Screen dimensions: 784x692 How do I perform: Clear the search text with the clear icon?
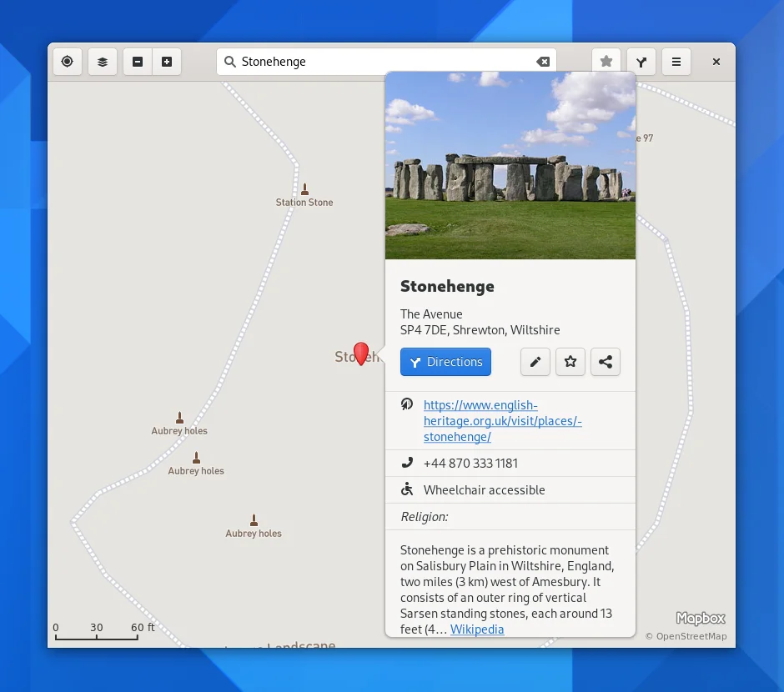point(544,61)
